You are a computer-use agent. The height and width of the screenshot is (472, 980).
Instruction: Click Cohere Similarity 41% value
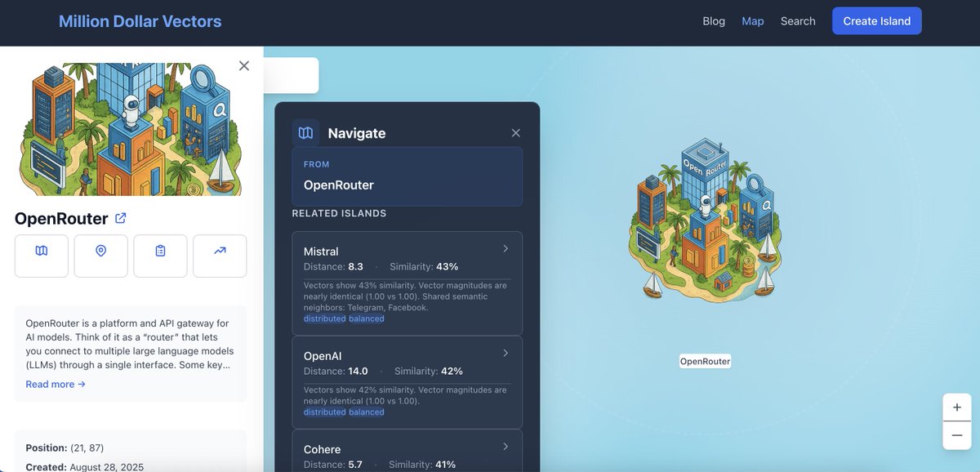pyautogui.click(x=444, y=464)
